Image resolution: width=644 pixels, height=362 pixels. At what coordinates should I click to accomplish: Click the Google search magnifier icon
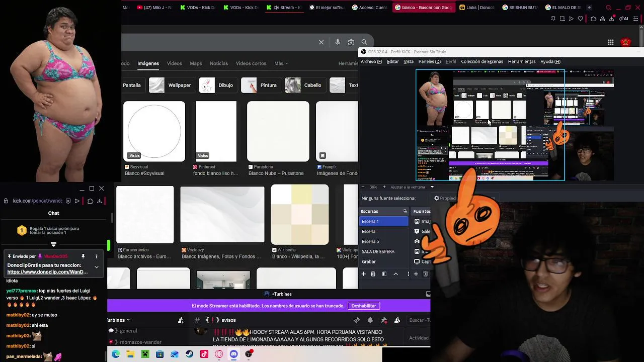click(364, 42)
